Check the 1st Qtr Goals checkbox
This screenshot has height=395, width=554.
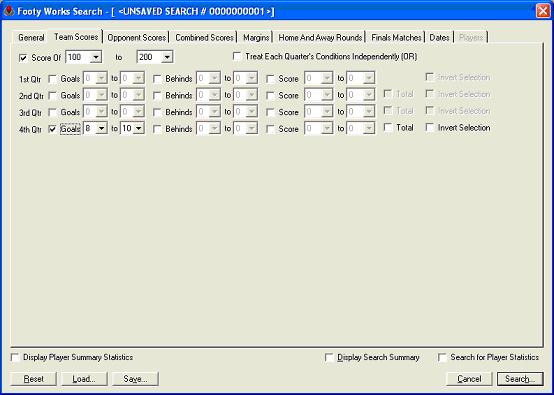point(53,79)
